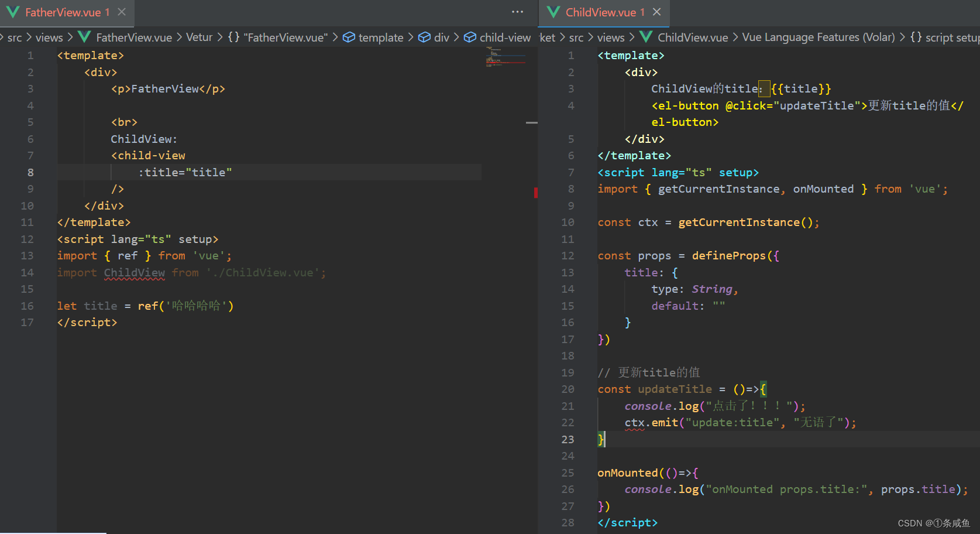Screen dimensions: 980x534
Task: Click 'updateTitle' constant declaration on line 20
Action: pos(675,389)
